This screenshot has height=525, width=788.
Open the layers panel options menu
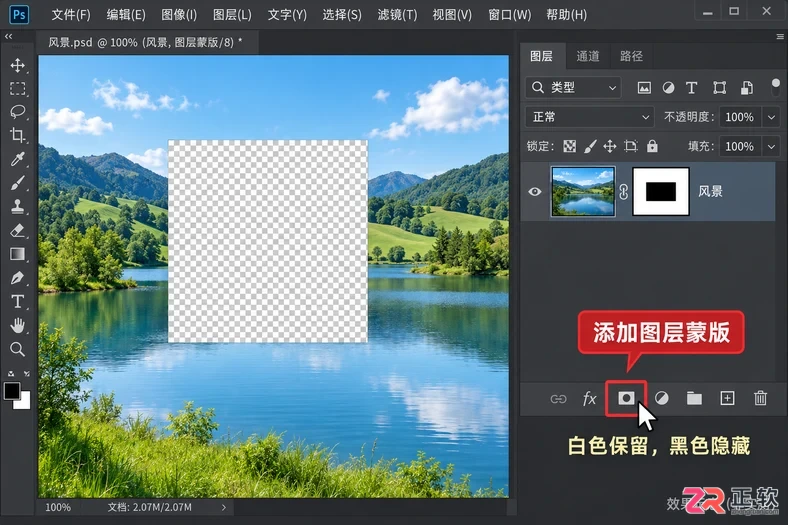pos(779,37)
